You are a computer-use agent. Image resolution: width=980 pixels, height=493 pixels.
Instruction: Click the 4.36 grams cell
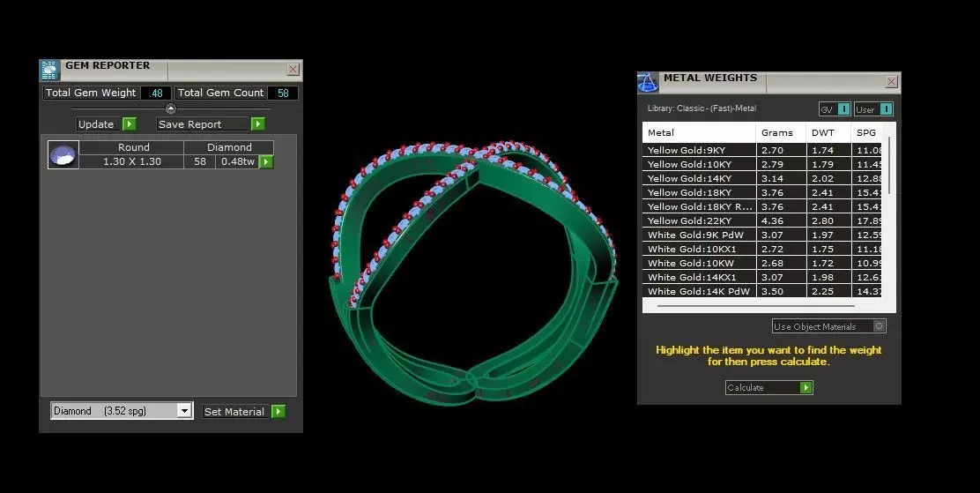(x=781, y=220)
